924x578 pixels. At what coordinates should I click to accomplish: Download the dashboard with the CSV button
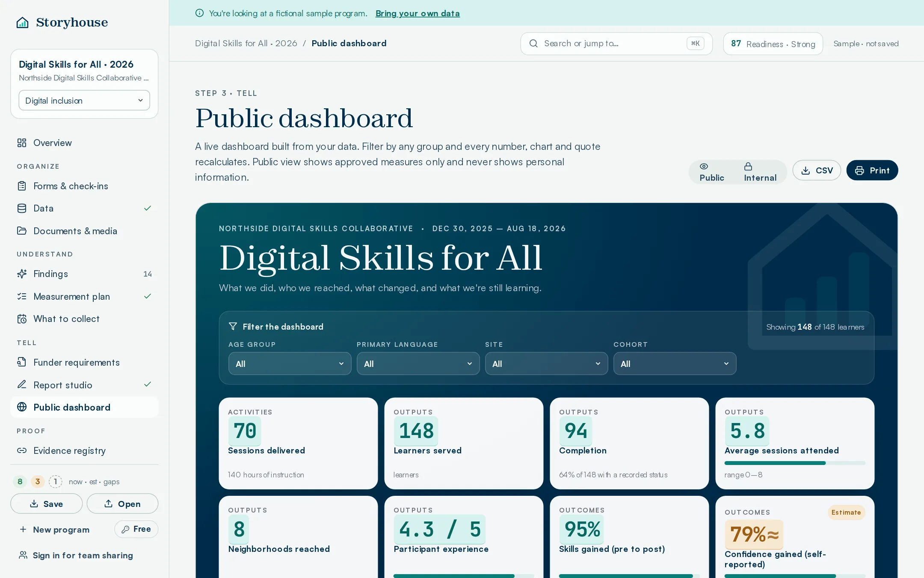(x=817, y=170)
